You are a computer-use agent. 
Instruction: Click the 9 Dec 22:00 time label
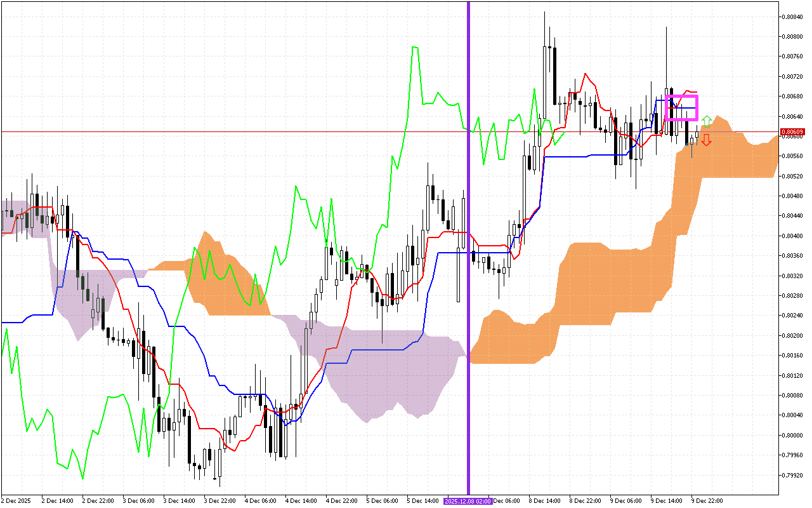(x=707, y=500)
